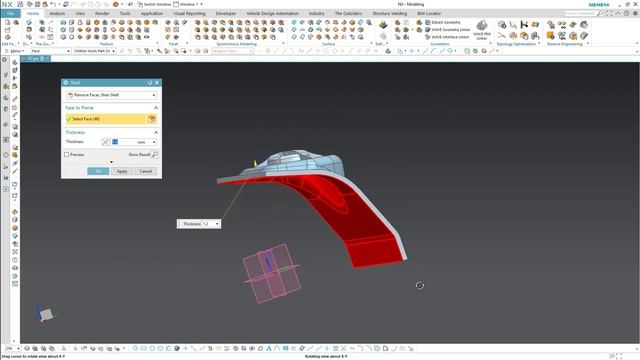Click Show Result magnifier in Shell dialog
This screenshot has height=360, width=640.
click(155, 155)
